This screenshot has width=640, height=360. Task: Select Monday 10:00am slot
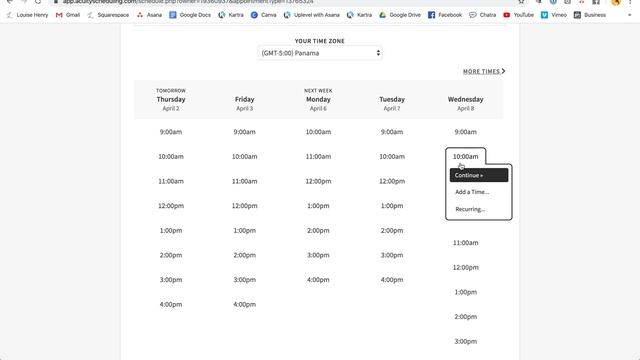[318, 132]
